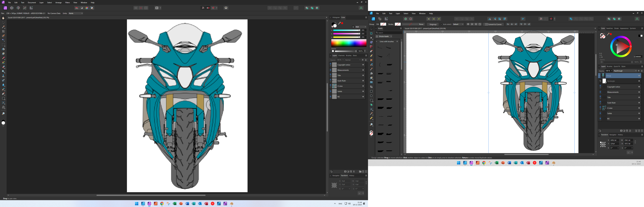Select the Paint Brush tool in Affinity Photo

point(3,58)
